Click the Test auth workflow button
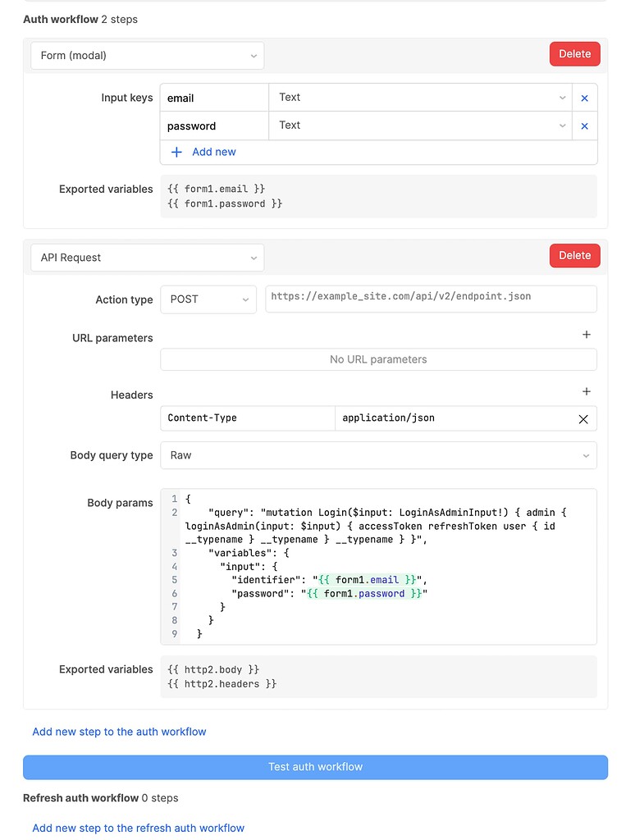Screen dimensions: 635x840 coord(316,767)
